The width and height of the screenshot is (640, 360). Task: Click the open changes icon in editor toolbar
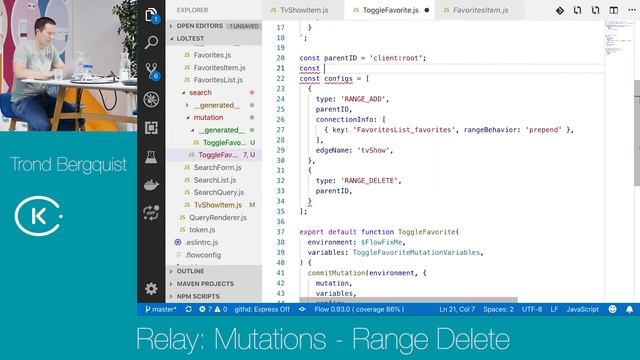coord(577,10)
